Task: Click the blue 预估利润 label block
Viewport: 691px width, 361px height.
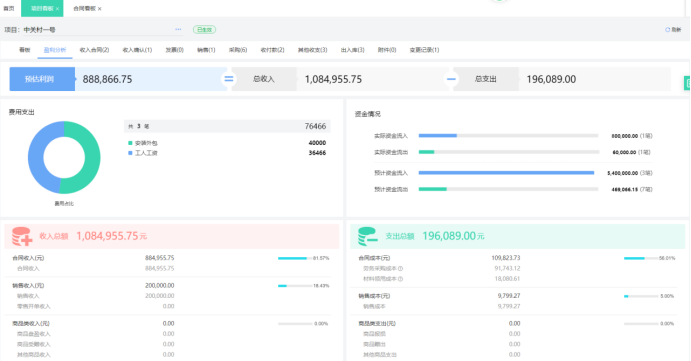Action: click(x=42, y=79)
